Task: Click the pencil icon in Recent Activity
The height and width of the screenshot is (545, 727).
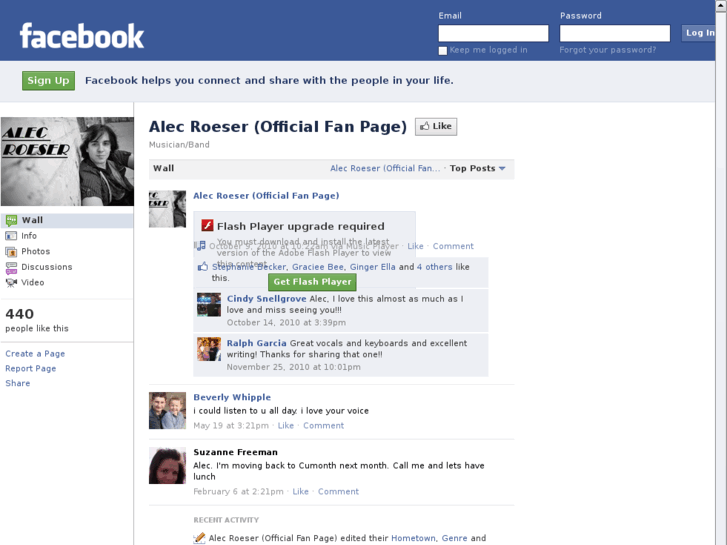Action: (199, 538)
